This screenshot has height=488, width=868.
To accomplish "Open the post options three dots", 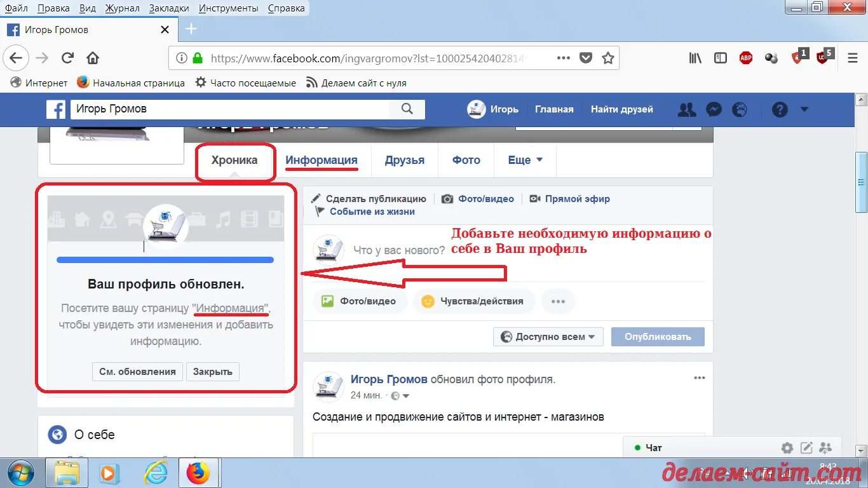I will (700, 378).
